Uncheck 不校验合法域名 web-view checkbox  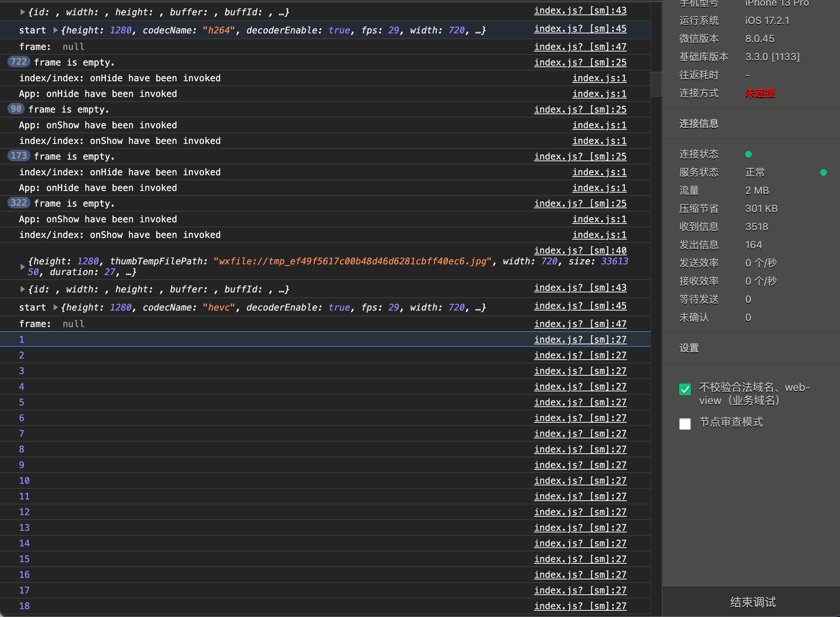click(685, 389)
